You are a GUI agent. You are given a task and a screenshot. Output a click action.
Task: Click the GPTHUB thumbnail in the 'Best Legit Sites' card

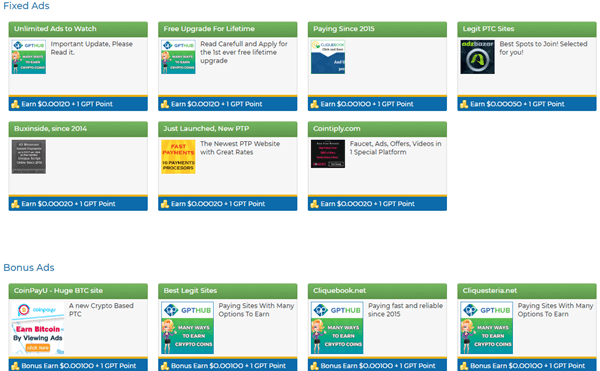(x=188, y=328)
